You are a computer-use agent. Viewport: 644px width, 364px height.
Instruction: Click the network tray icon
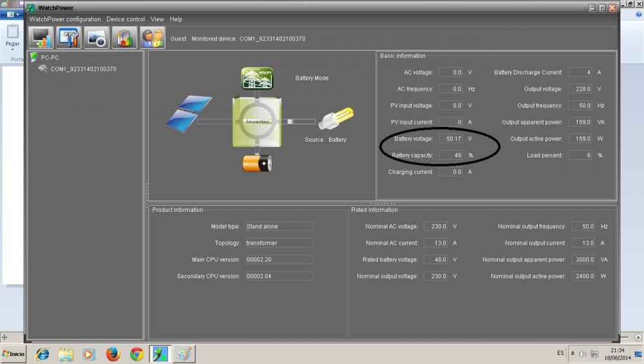point(594,354)
